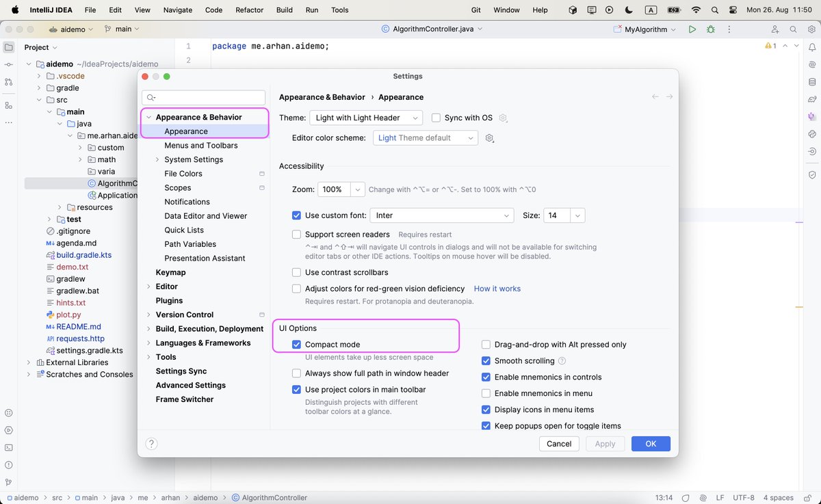Open the Gradle elephant tool window icon
Viewport: 821px width, 504px height.
click(812, 99)
